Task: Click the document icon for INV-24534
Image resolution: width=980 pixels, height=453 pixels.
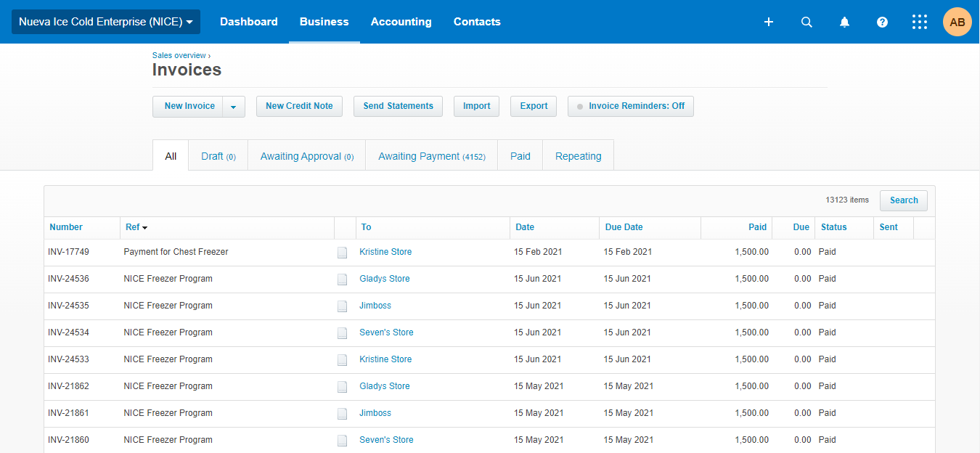Action: [343, 333]
